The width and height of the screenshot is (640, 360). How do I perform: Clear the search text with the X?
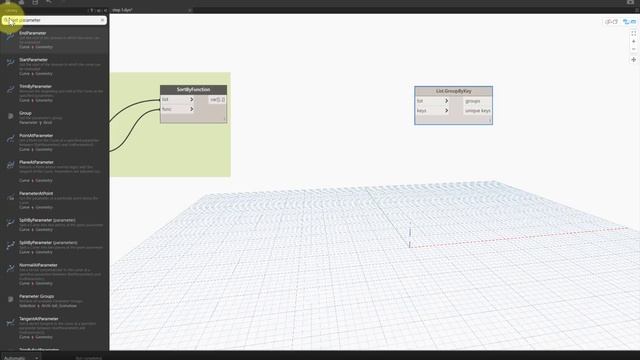[102, 20]
